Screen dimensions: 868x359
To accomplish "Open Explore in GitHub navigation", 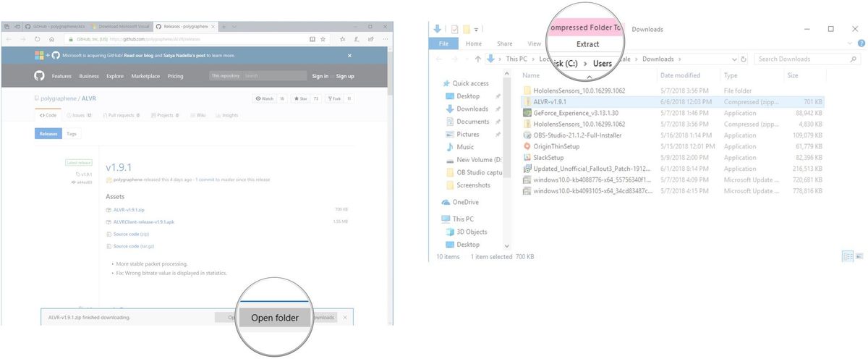I will [x=115, y=76].
